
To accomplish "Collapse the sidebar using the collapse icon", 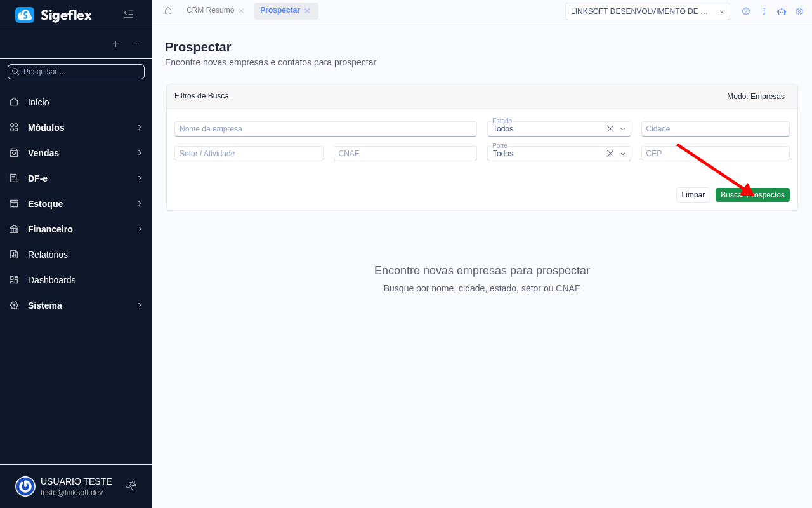I will tap(128, 14).
